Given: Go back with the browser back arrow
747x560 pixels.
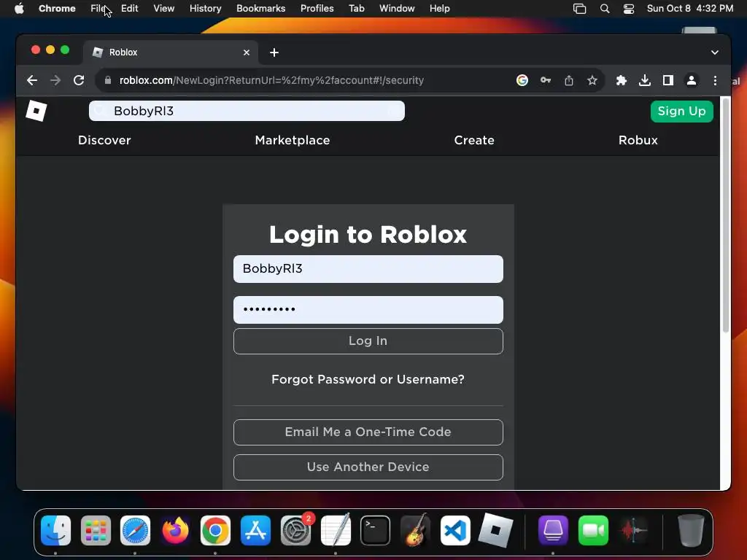Looking at the screenshot, I should pyautogui.click(x=32, y=80).
